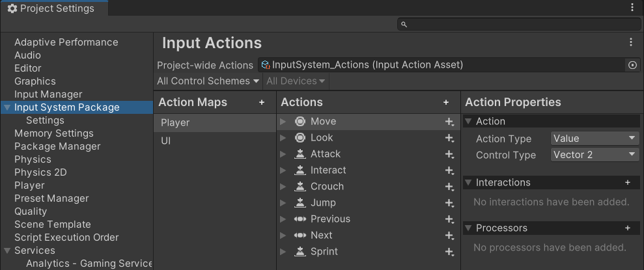Select Physics 2D settings category

point(40,172)
